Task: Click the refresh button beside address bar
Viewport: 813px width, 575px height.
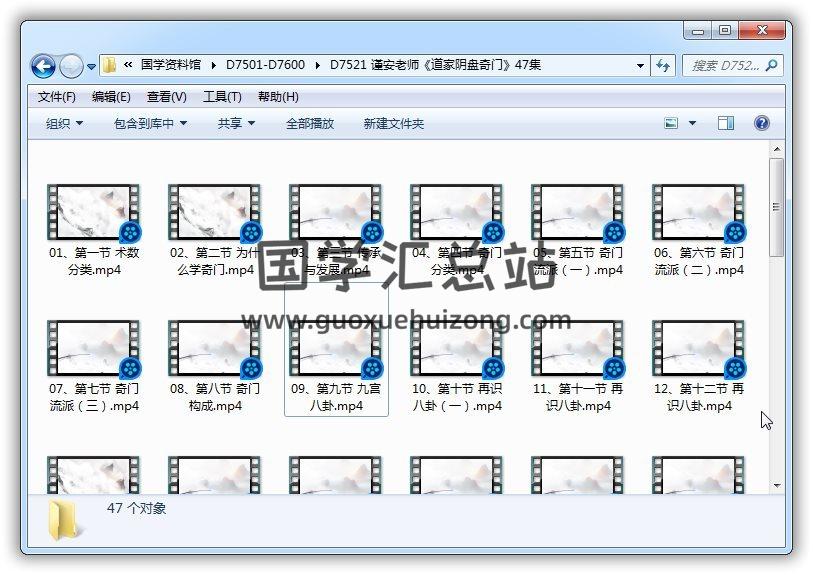Action: pos(663,66)
